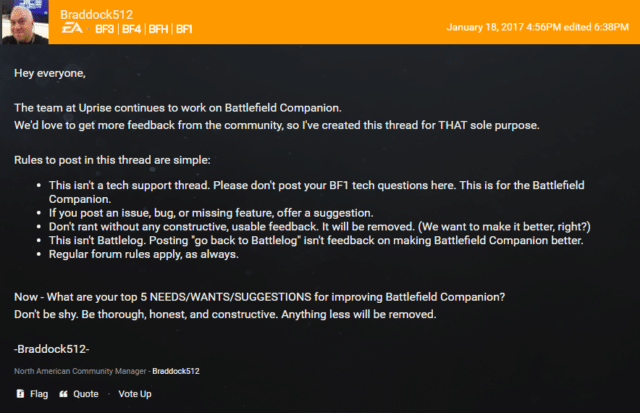Screen dimensions: 640x413
Task: Quote this post
Action: (x=86, y=394)
